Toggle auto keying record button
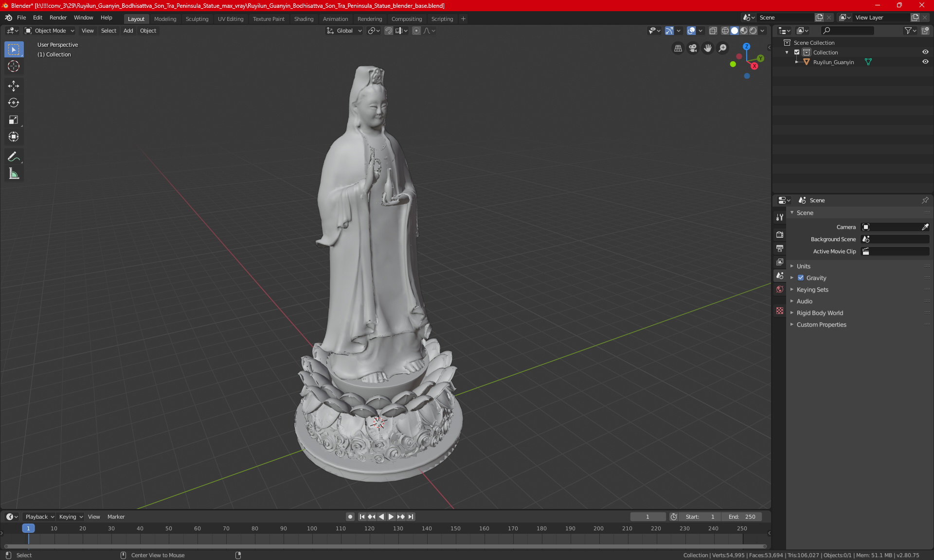 (x=350, y=517)
